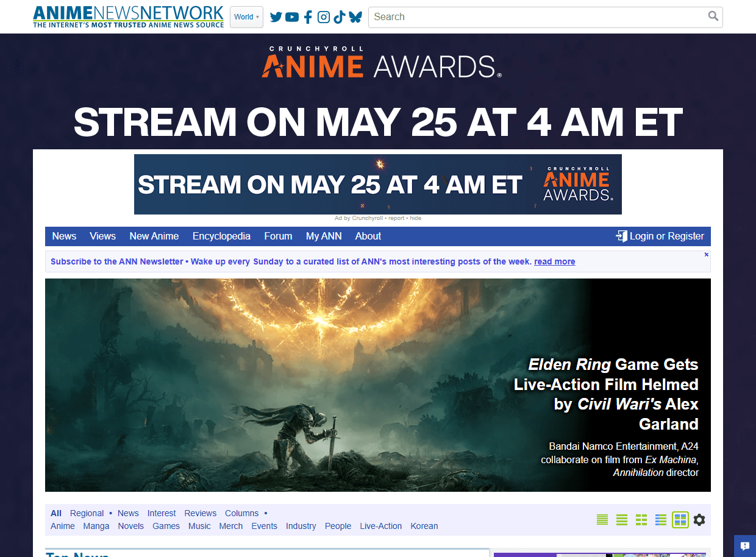Click the feedback speech-bubble icon
Screen dimensions: 756x557
click(x=744, y=546)
